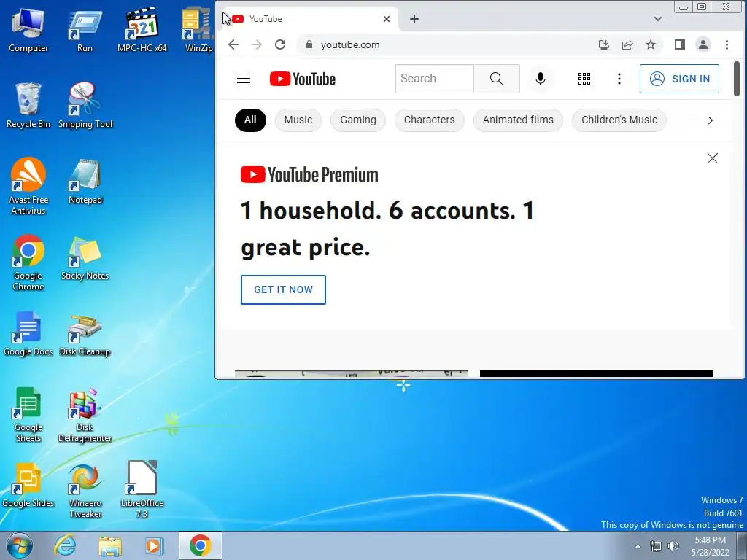Launch Internet Explorer from taskbar
The width and height of the screenshot is (747, 560).
65,545
